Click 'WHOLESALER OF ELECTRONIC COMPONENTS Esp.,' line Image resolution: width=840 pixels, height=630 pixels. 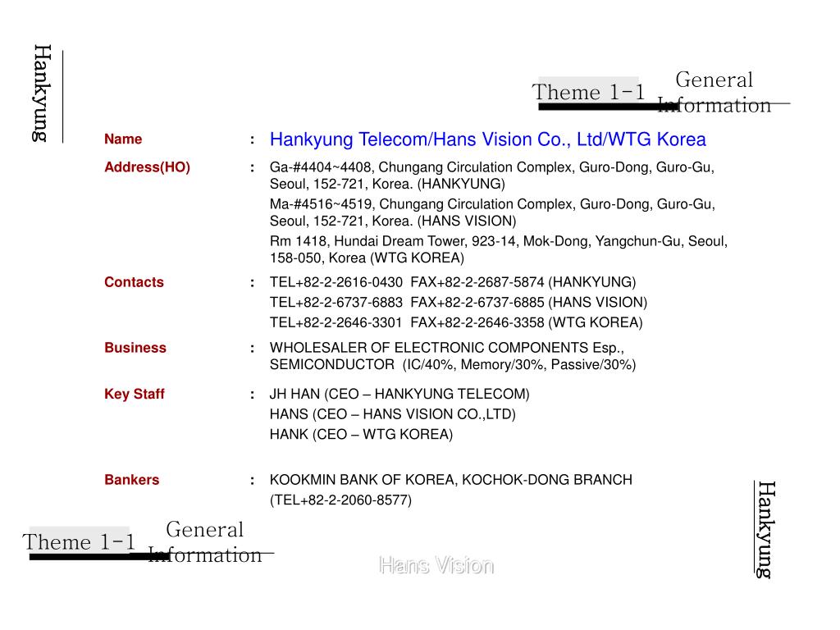447,348
